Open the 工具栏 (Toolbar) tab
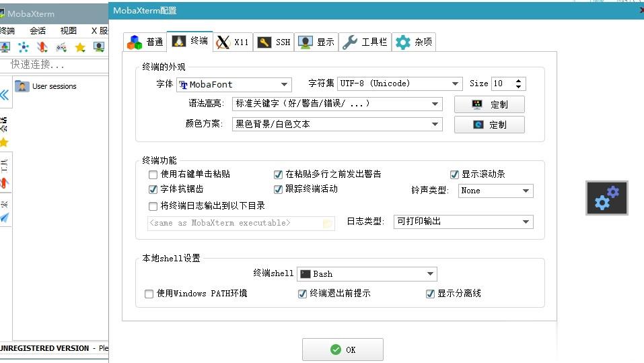This screenshot has width=644, height=363. pyautogui.click(x=365, y=42)
